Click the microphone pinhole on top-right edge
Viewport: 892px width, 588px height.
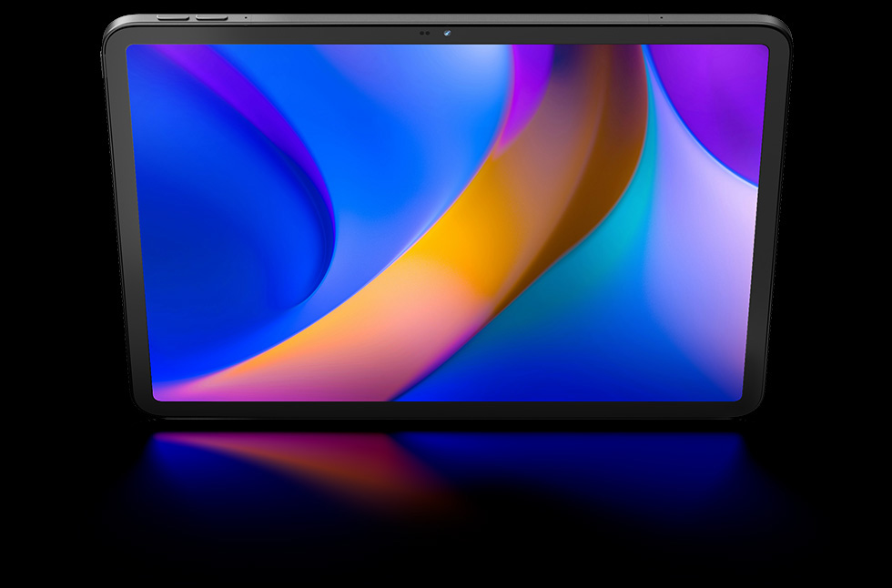662,17
